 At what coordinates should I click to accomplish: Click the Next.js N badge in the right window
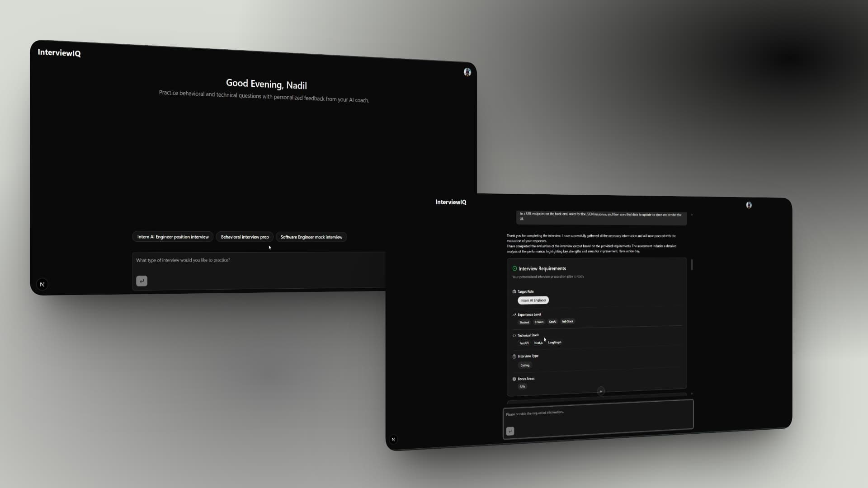[x=393, y=439]
